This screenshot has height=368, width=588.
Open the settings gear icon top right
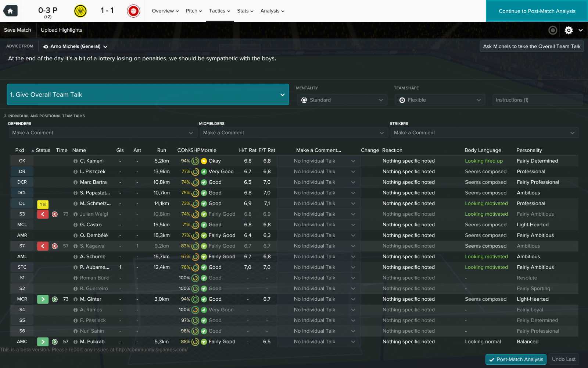coord(568,30)
